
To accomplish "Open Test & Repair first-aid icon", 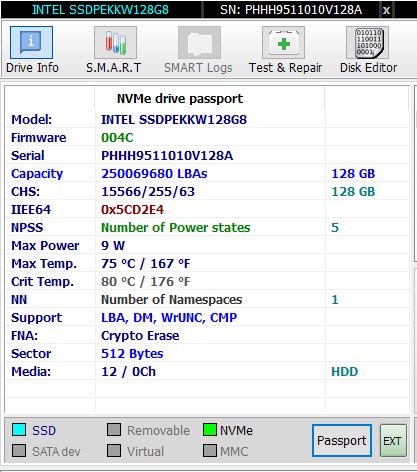I will 283,43.
